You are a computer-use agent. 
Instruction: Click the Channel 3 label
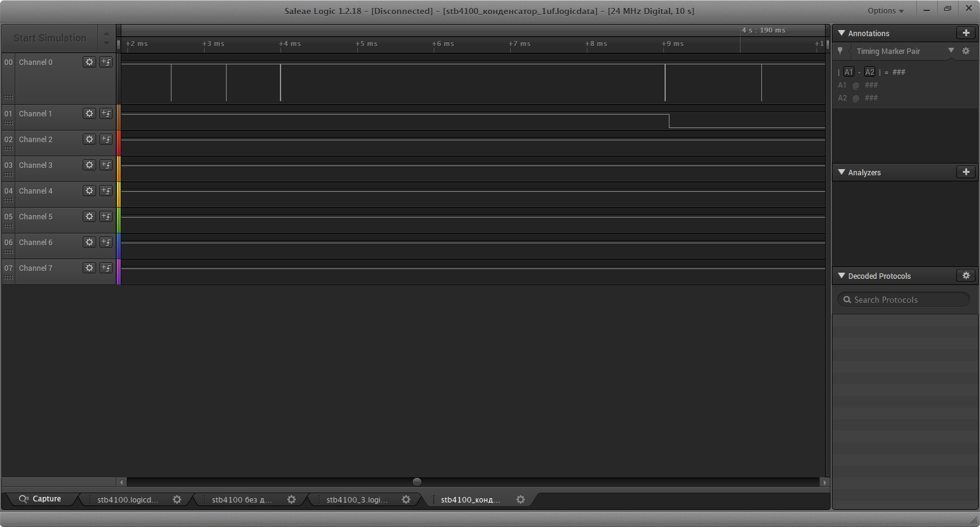point(36,165)
